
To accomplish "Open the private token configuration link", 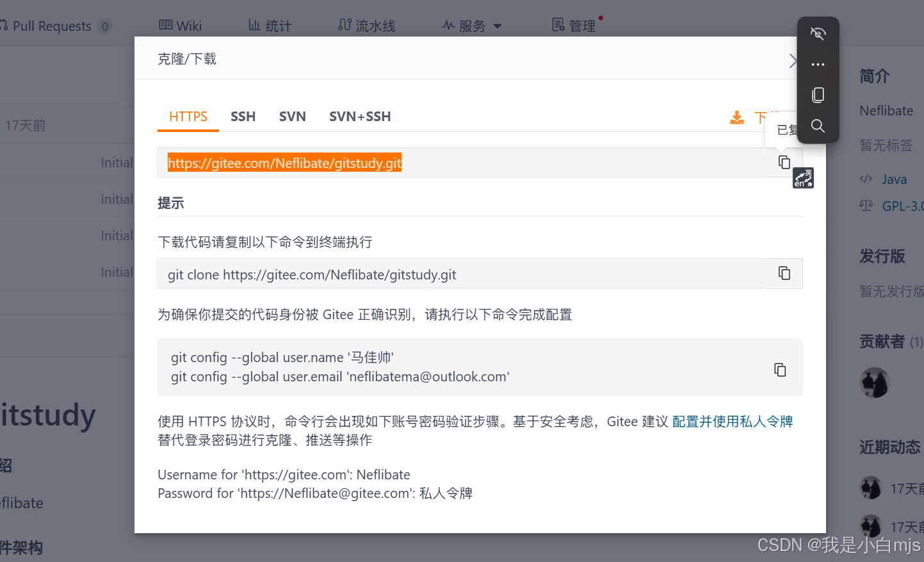I will (733, 421).
